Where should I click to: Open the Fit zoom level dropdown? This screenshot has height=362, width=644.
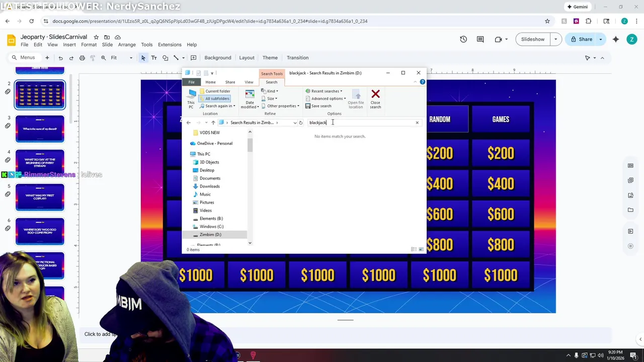[x=122, y=58]
